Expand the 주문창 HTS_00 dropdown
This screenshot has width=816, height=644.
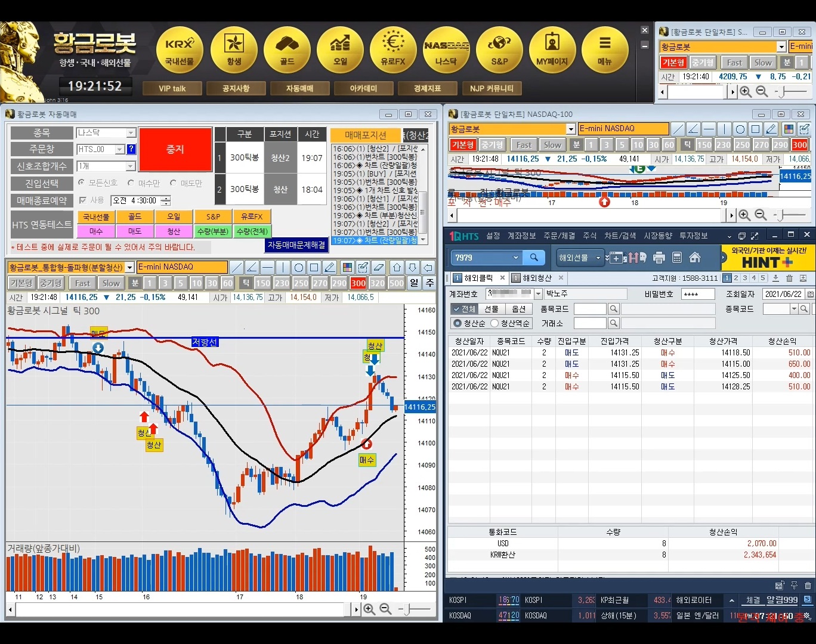click(119, 149)
